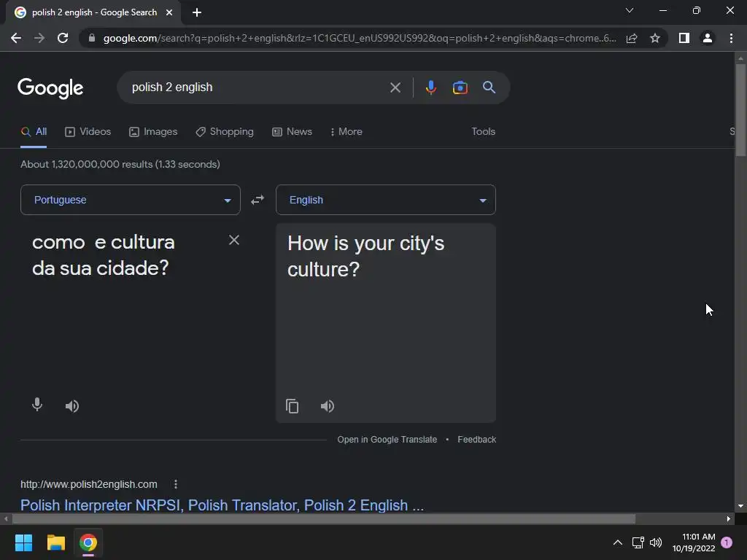Click the polish2english.com URL text
This screenshot has height=560, width=747.
(x=88, y=484)
